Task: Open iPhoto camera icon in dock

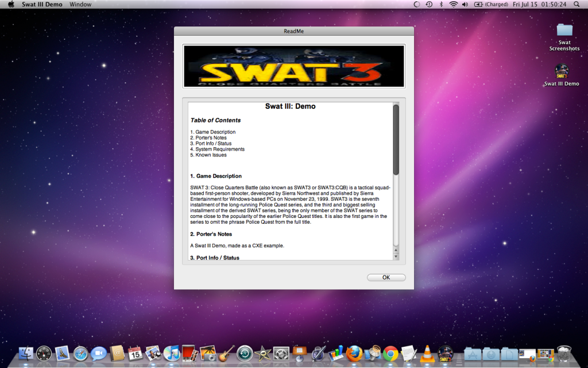Action: coord(208,354)
